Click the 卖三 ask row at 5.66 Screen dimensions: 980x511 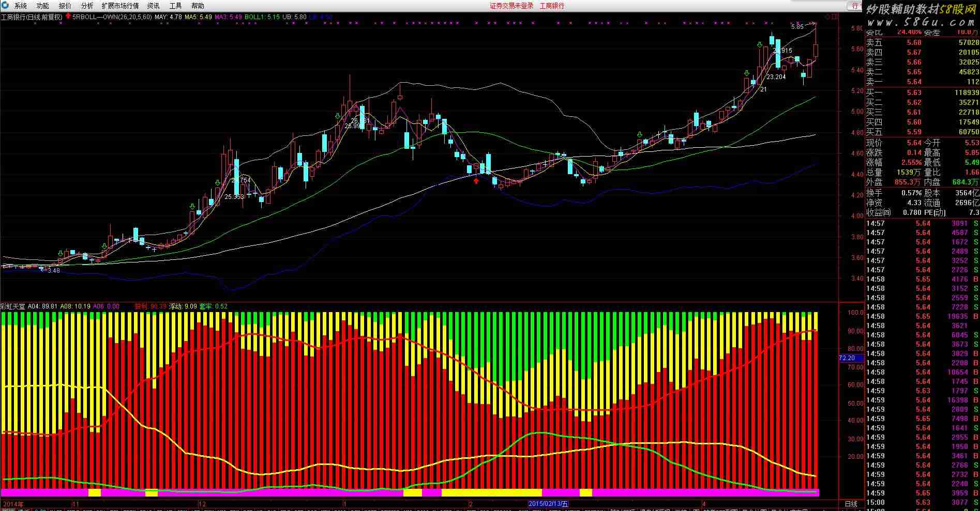923,62
